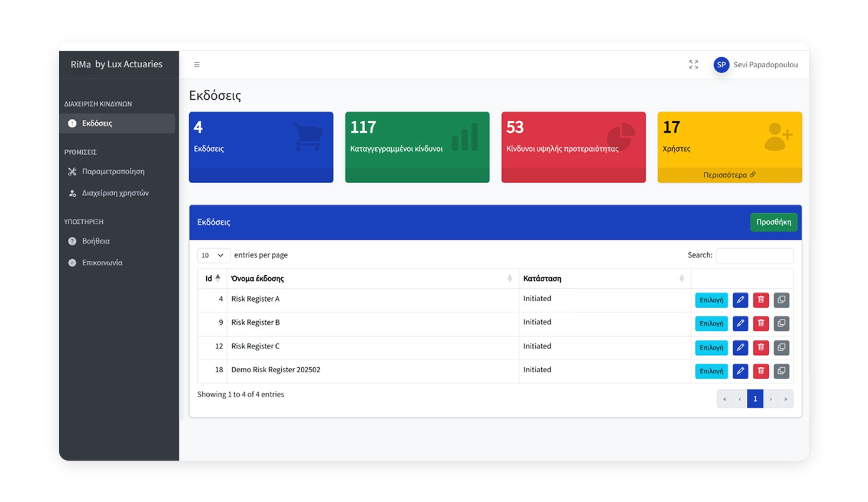The height and width of the screenshot is (502, 868).
Task: Delete Risk Register B using trash icon
Action: coord(760,324)
